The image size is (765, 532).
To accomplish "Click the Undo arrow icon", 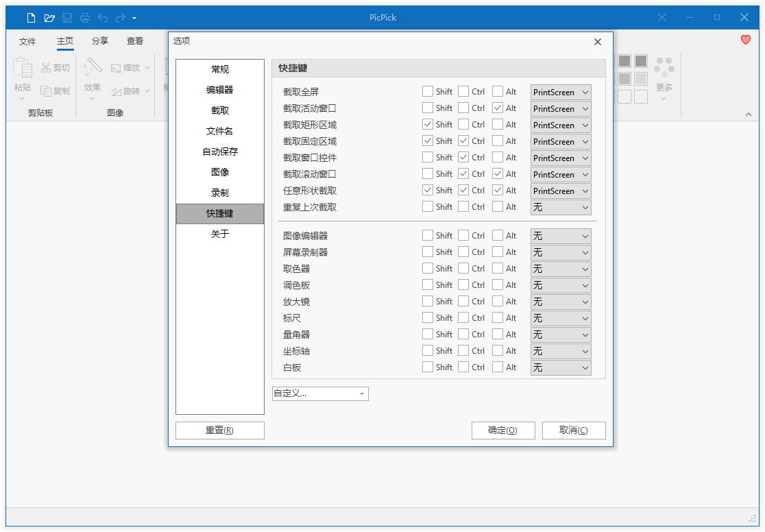I will tap(103, 17).
